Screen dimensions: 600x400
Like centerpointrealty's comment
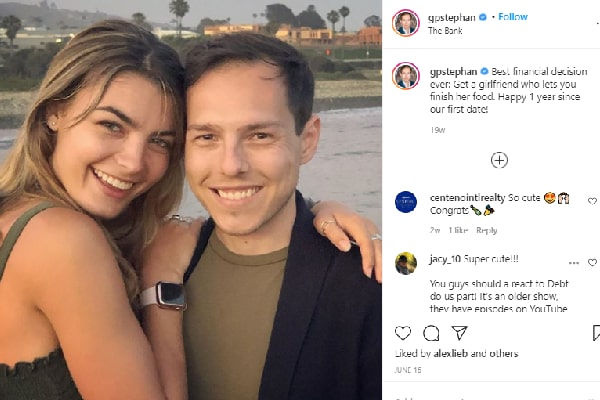(x=592, y=200)
